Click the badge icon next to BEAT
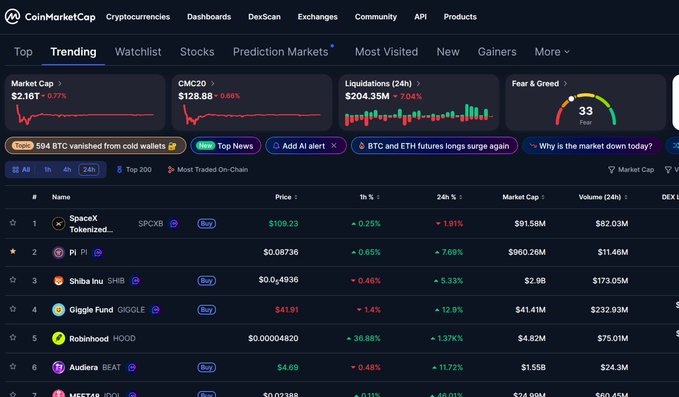Image resolution: width=679 pixels, height=397 pixels. 132,367
